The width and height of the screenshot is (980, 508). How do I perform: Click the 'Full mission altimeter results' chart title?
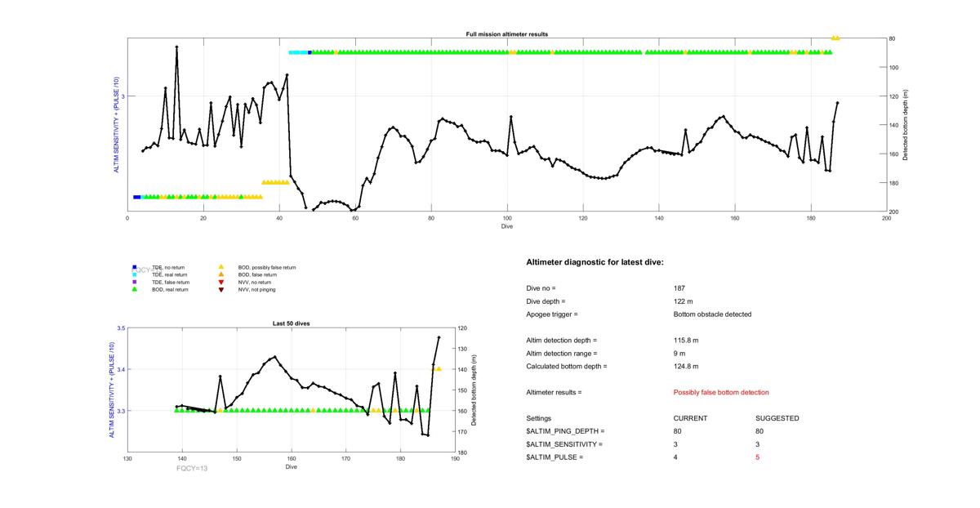pyautogui.click(x=506, y=34)
